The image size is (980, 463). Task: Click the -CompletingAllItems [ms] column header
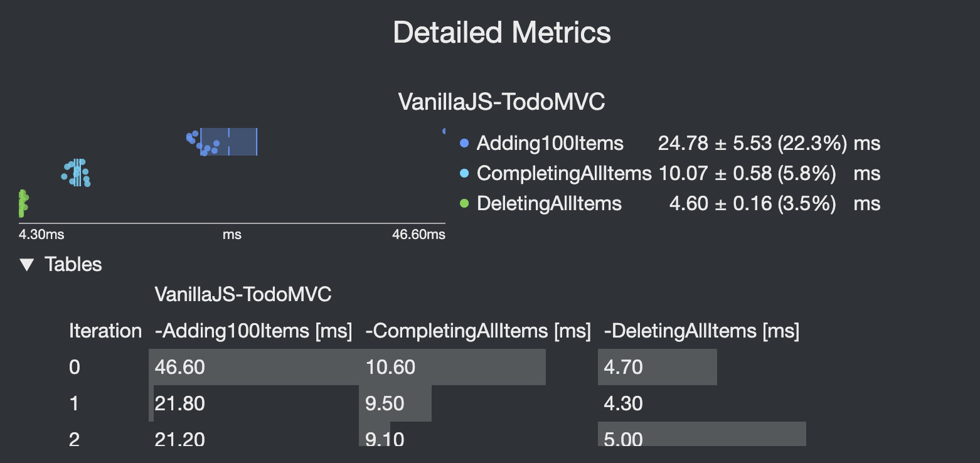click(478, 331)
